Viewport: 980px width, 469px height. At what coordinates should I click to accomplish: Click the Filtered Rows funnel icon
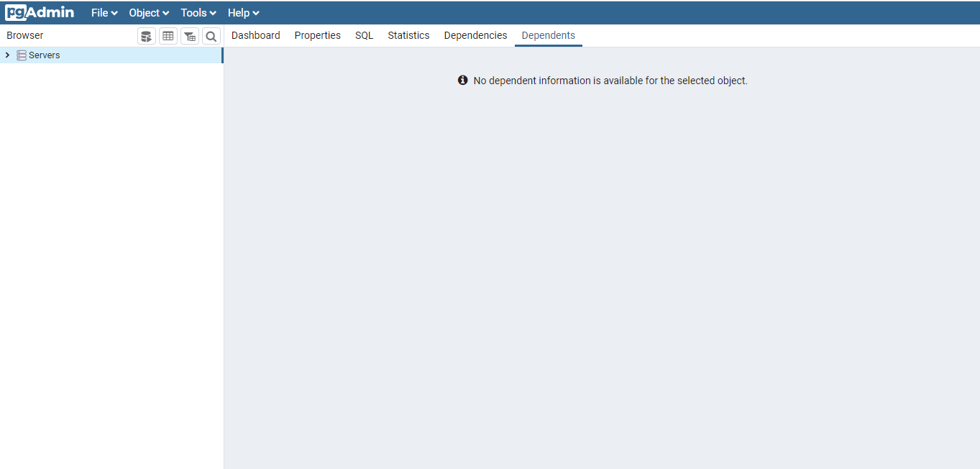click(190, 36)
